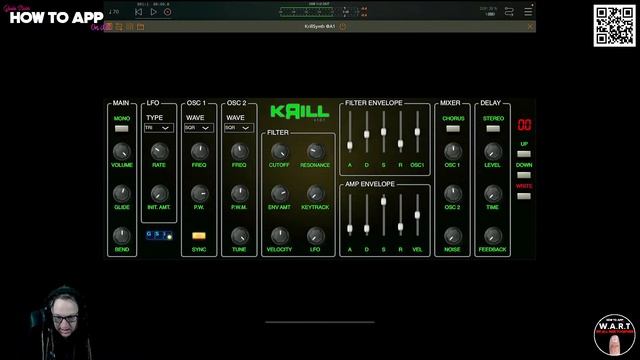The height and width of the screenshot is (360, 640).
Task: Click the filter RESONANCE knob
Action: tap(315, 151)
